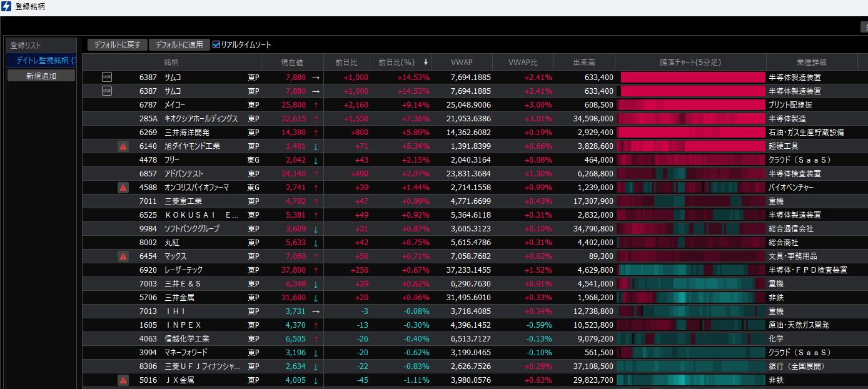868x389 pixels.
Task: Click the 5-minute heatmap bar for アドバンテスト
Action: click(x=691, y=173)
